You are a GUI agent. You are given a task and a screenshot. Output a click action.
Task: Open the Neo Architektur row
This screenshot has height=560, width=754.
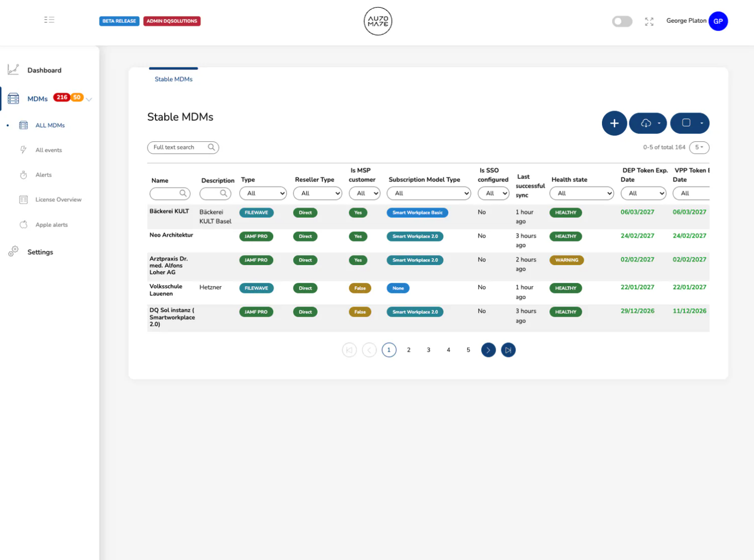[428, 241]
